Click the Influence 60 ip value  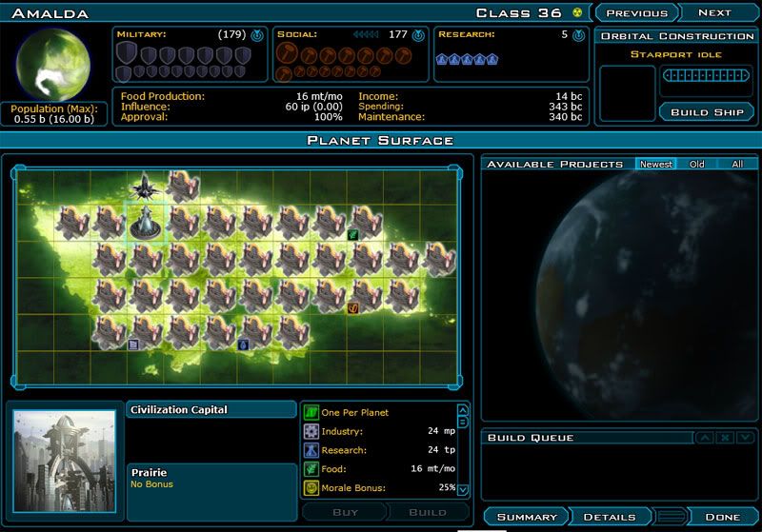coord(314,107)
